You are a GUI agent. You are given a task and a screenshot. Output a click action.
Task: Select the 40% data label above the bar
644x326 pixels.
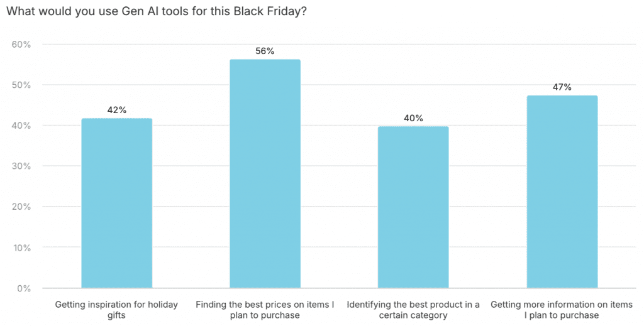click(x=413, y=118)
